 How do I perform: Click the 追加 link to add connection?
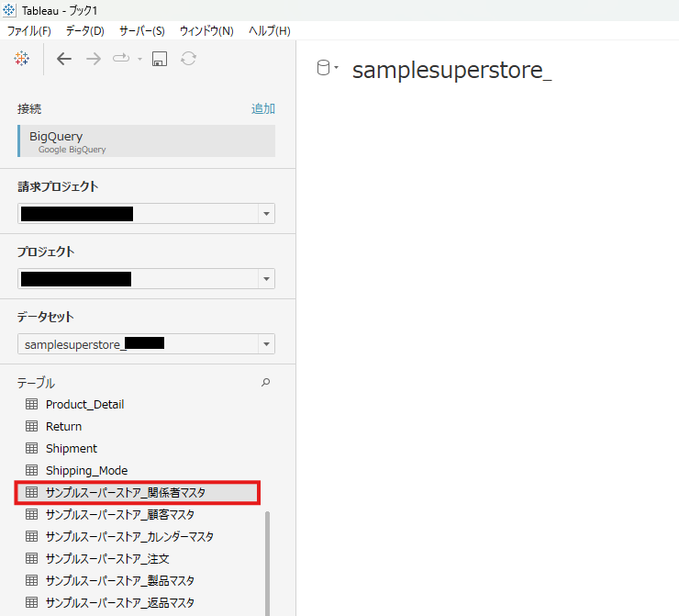[x=263, y=108]
